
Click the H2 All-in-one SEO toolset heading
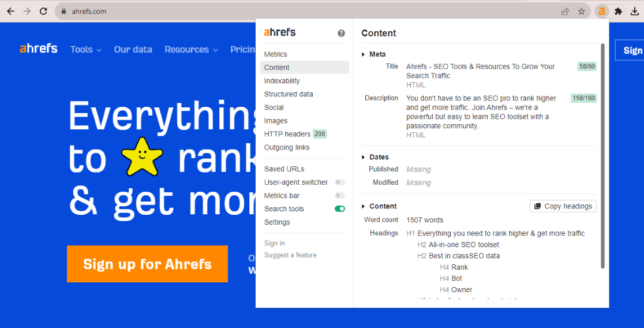(458, 245)
